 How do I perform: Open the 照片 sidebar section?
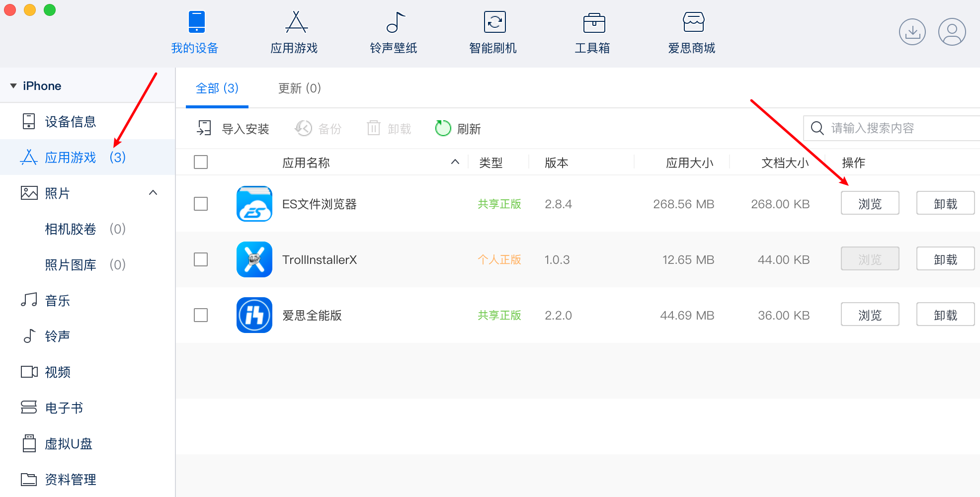coord(87,193)
